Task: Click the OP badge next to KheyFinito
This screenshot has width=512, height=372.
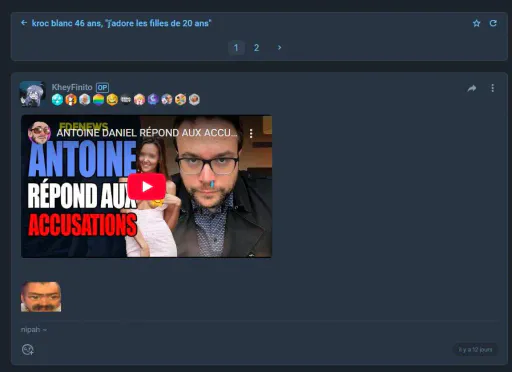Action: click(x=102, y=88)
